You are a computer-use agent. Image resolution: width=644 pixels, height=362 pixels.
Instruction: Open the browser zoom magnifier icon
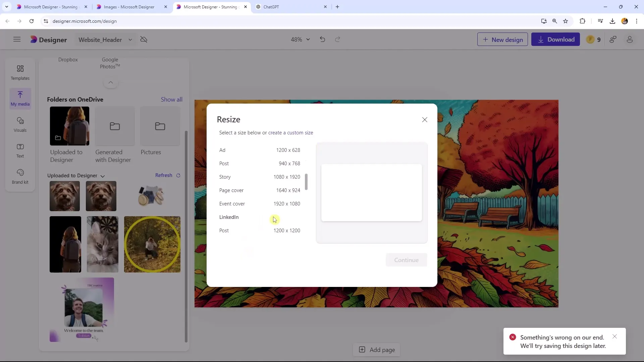click(554, 21)
